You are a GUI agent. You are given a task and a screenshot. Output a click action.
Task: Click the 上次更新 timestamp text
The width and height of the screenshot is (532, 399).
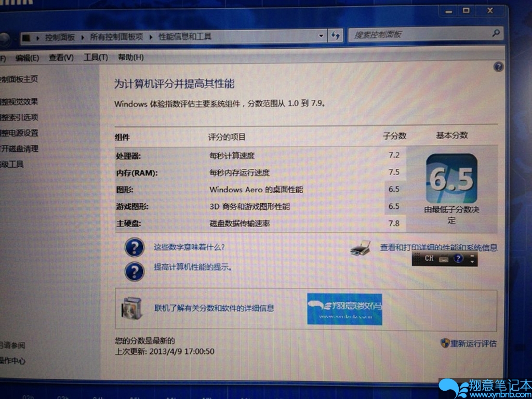[x=165, y=351]
